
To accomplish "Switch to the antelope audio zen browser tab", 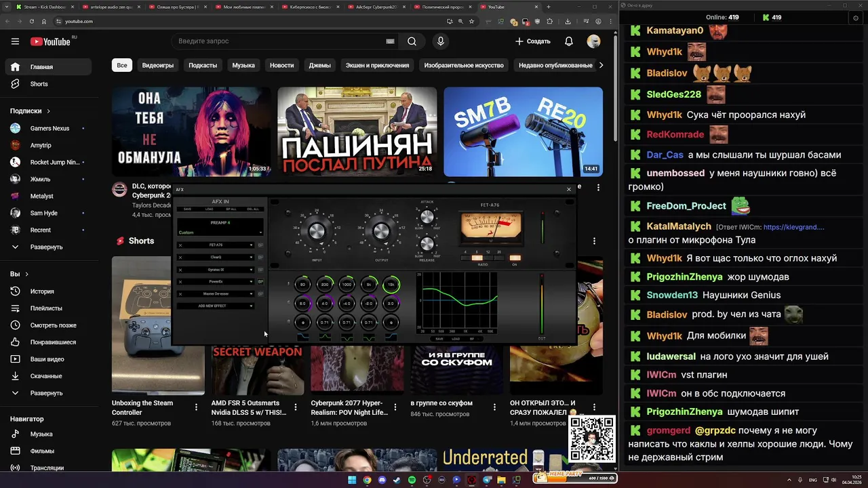I will [x=111, y=7].
